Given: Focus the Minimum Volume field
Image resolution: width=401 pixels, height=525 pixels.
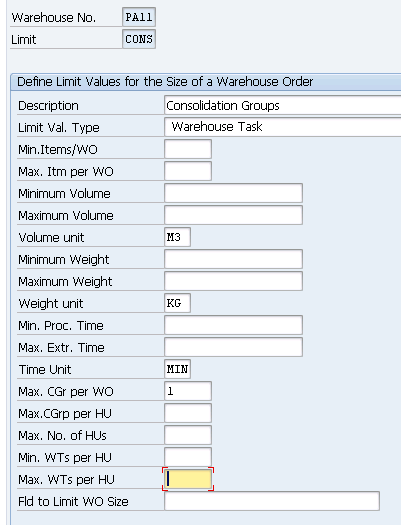Looking at the screenshot, I should [x=233, y=193].
